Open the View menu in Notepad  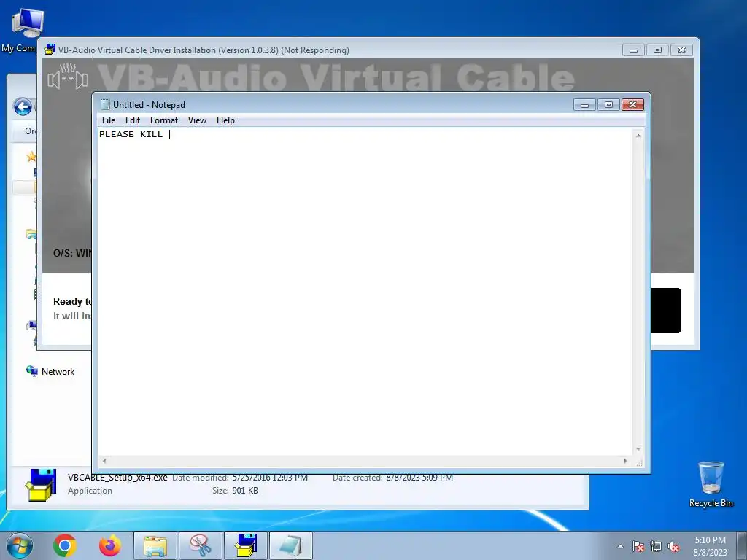point(197,120)
